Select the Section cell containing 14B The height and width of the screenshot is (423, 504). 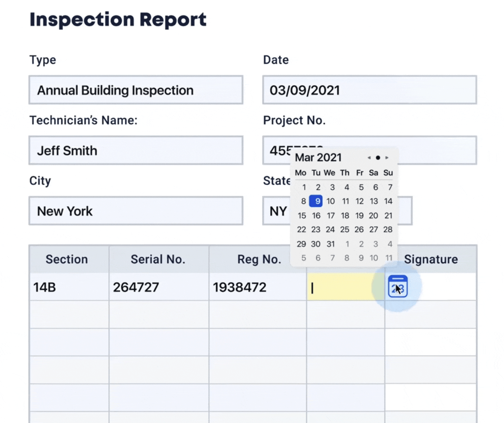click(x=69, y=287)
